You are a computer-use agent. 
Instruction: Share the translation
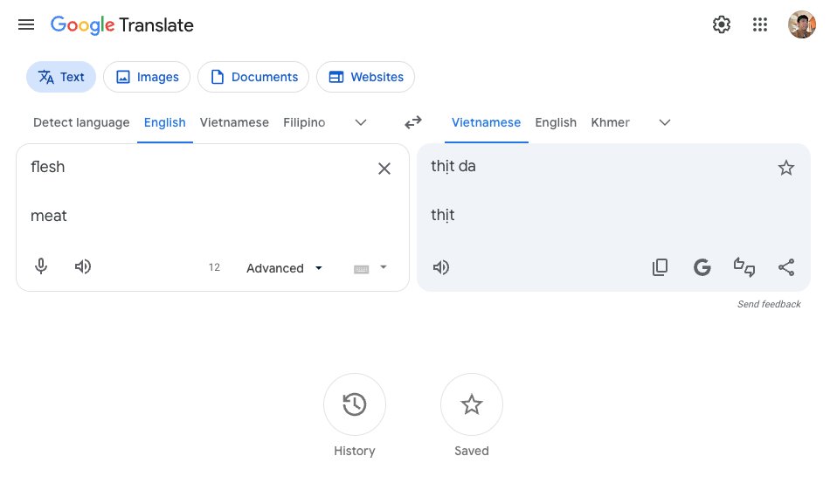click(x=786, y=267)
